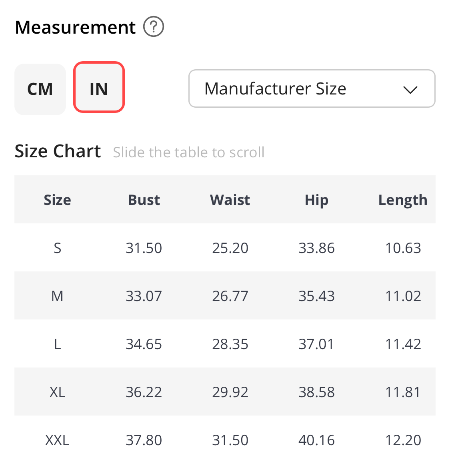Click the Measurement heading
The height and width of the screenshot is (476, 450).
pos(75,27)
